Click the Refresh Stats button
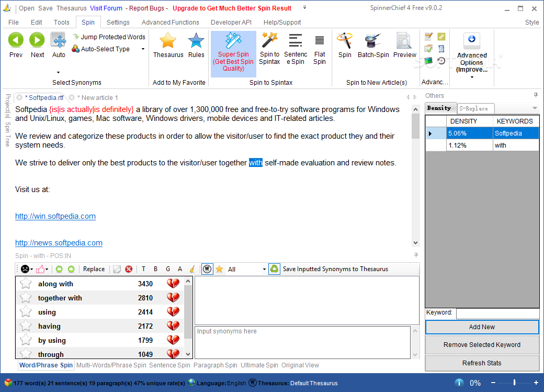544x392 pixels. (x=482, y=363)
